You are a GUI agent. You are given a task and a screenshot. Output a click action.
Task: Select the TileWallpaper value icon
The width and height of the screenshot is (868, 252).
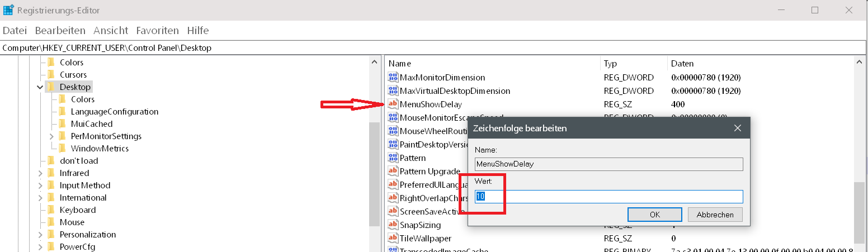pos(393,239)
